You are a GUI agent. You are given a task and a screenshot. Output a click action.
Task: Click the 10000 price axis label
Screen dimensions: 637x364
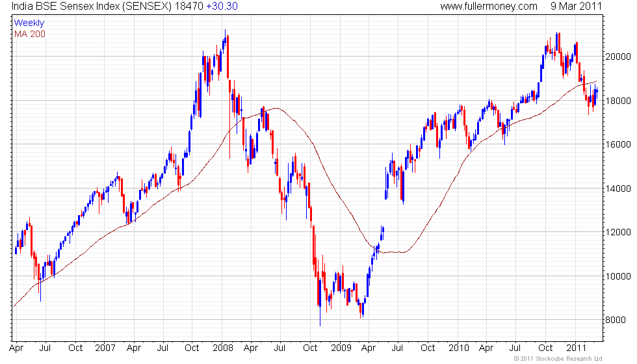(x=618, y=276)
